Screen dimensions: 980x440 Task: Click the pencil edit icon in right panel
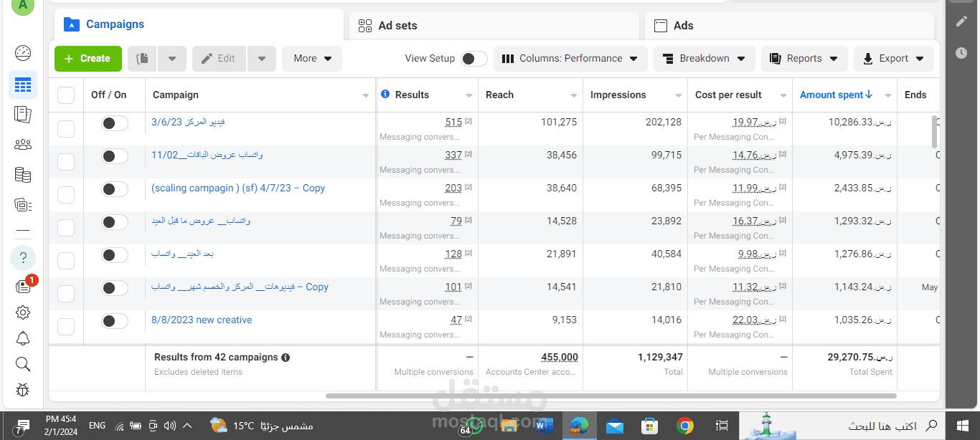tap(961, 21)
